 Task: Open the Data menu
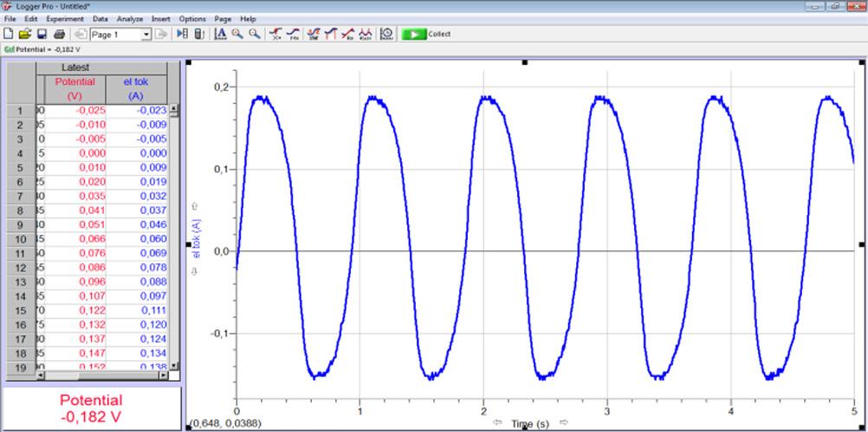coord(100,18)
